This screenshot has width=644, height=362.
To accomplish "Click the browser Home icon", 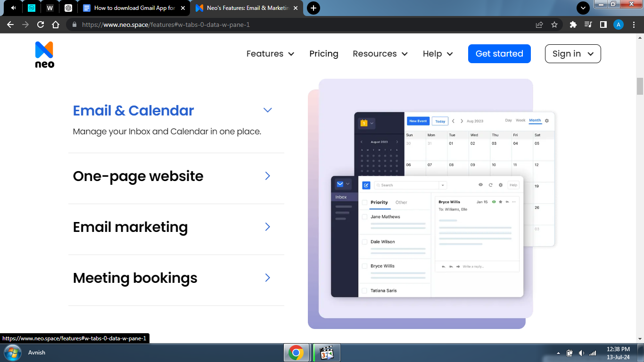I will click(56, 25).
